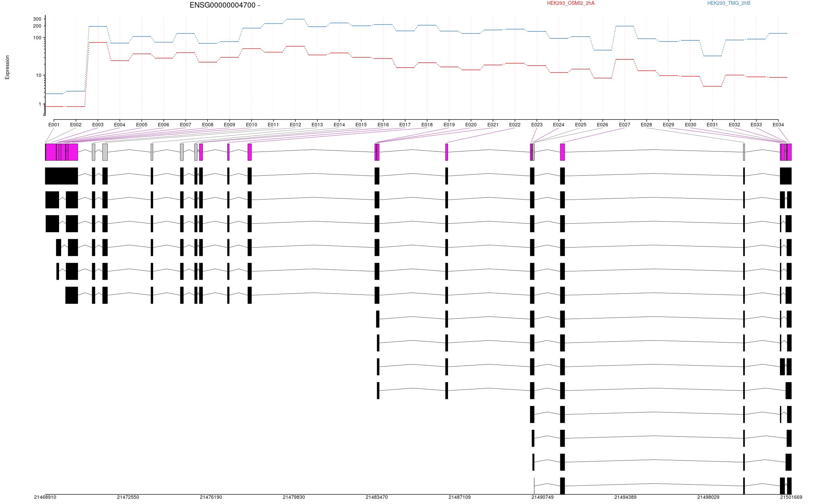Click the y-axis tick value 1
The width and height of the screenshot is (829, 504).
[x=40, y=104]
